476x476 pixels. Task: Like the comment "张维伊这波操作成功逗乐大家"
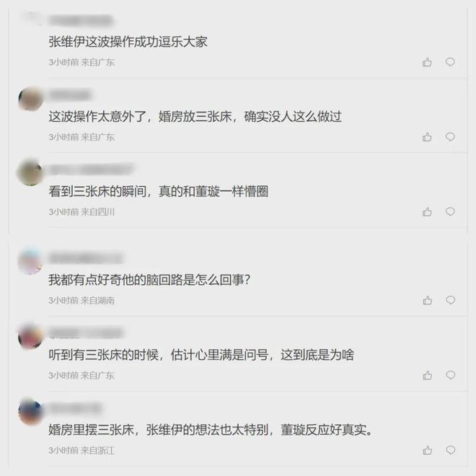click(427, 62)
